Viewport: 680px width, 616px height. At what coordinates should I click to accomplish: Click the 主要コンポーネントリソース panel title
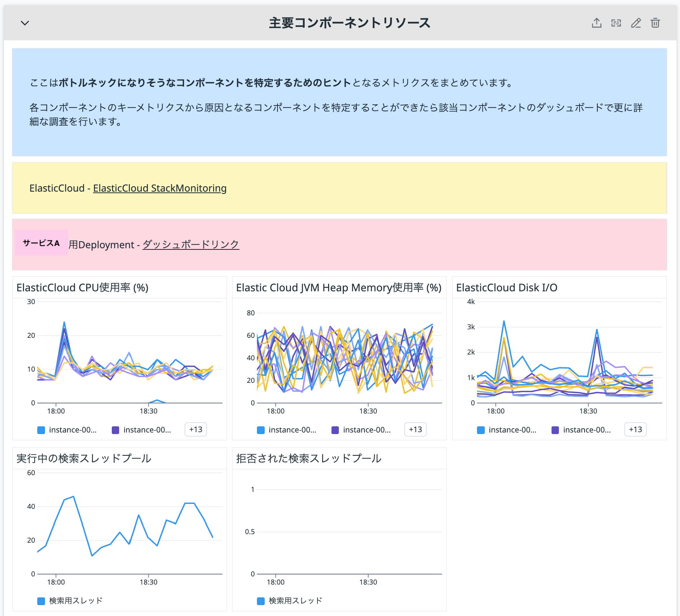coord(349,23)
